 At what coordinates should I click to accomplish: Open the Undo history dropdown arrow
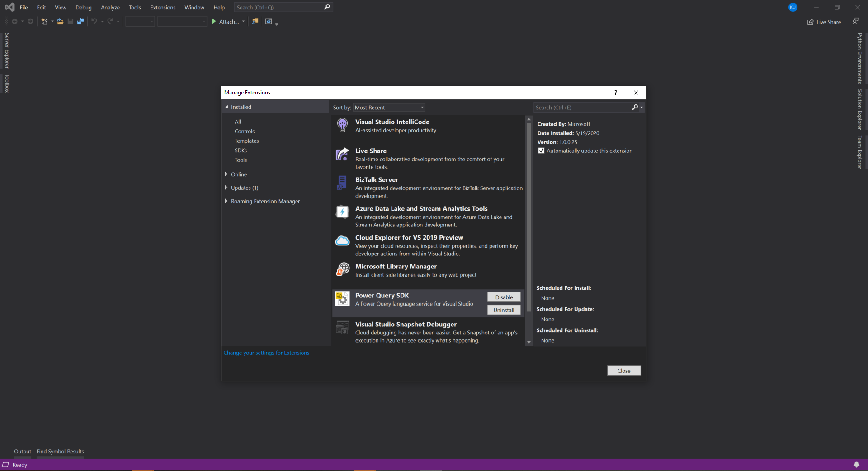coord(102,21)
